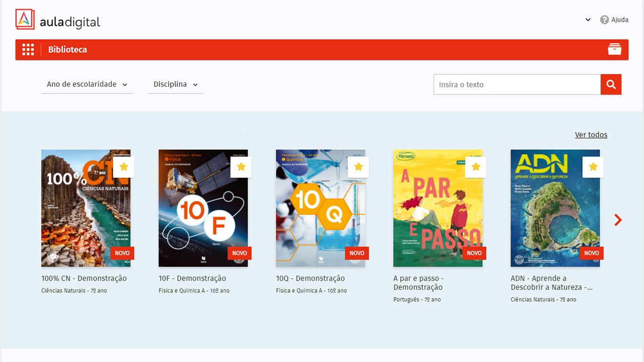Click NOVO badge on A par e passo
This screenshot has height=362, width=644.
[x=474, y=253]
